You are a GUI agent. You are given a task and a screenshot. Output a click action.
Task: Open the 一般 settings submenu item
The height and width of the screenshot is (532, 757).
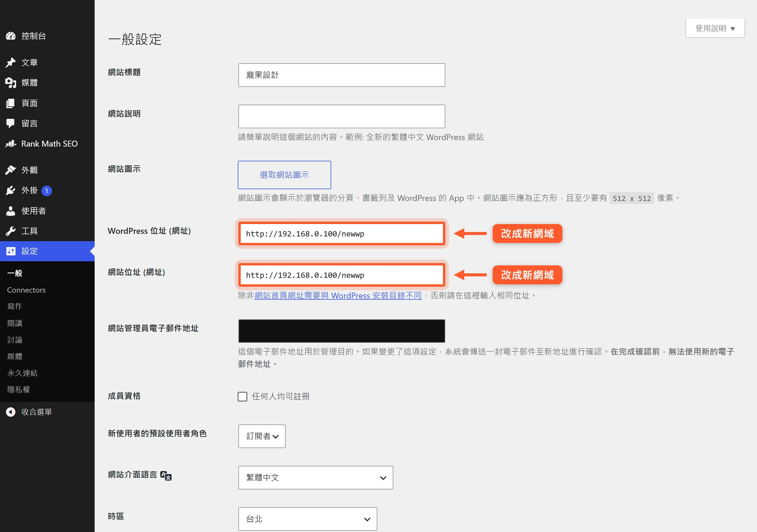(x=14, y=273)
